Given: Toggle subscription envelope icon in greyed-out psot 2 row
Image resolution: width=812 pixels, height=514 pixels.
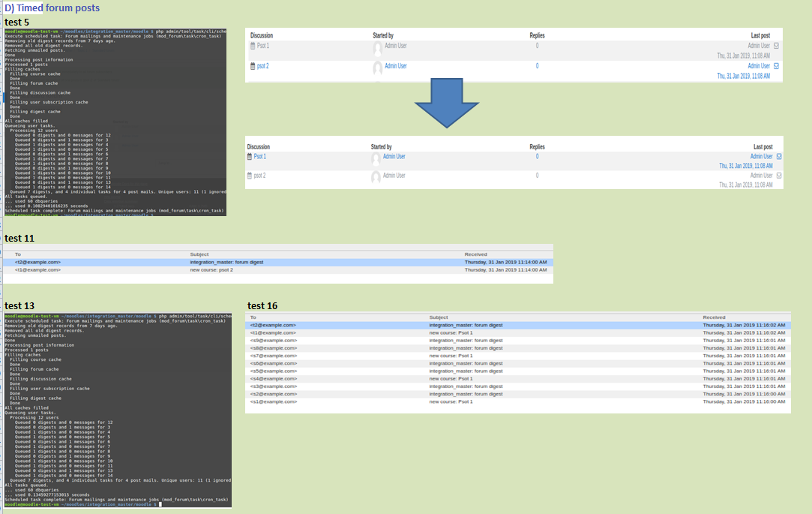Looking at the screenshot, I should 779,176.
